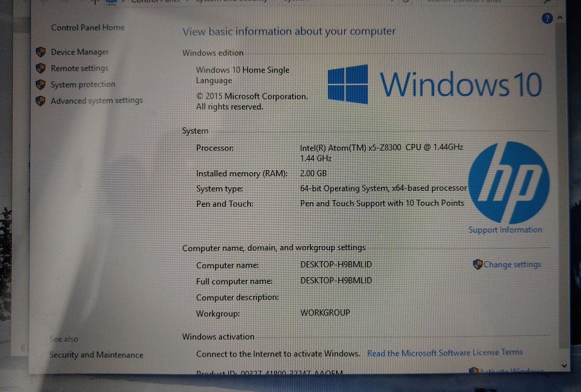The height and width of the screenshot is (392, 581).
Task: Click the installed memory value 2.00 GB
Action: point(314,173)
